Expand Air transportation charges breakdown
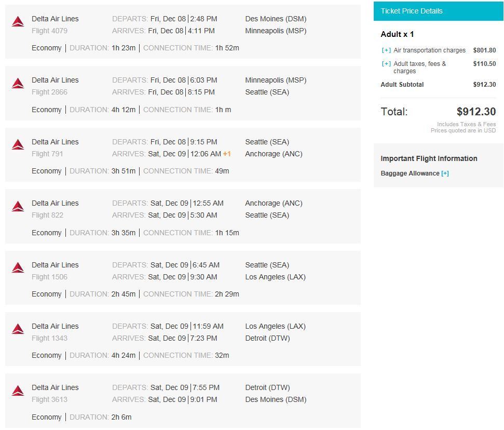This screenshot has height=430, width=504. tap(386, 50)
